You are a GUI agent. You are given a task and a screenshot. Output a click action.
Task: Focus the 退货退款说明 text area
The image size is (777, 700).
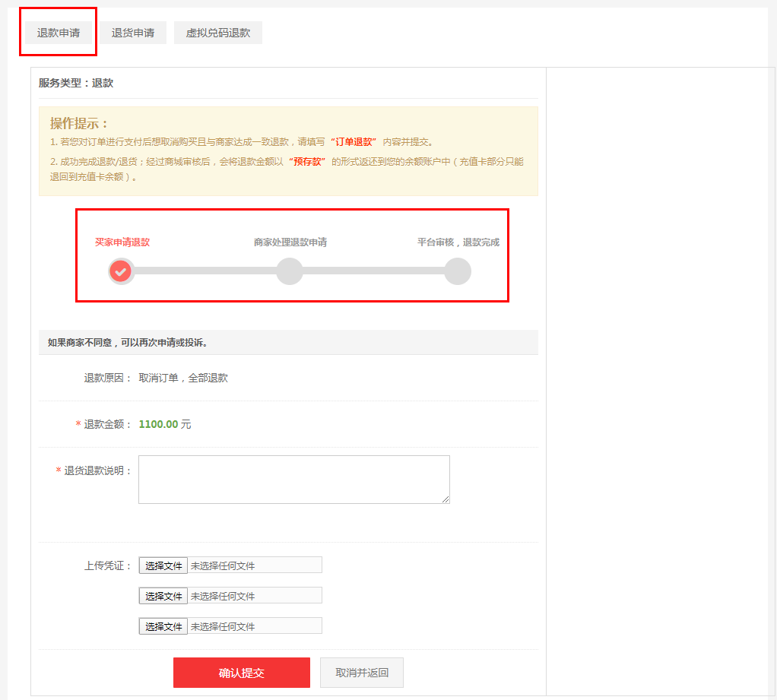[x=294, y=480]
